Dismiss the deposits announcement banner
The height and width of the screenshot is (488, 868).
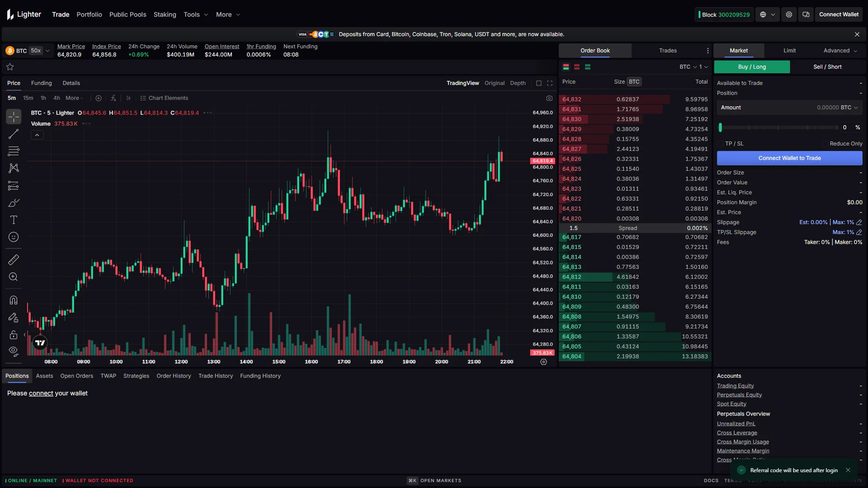tap(857, 34)
